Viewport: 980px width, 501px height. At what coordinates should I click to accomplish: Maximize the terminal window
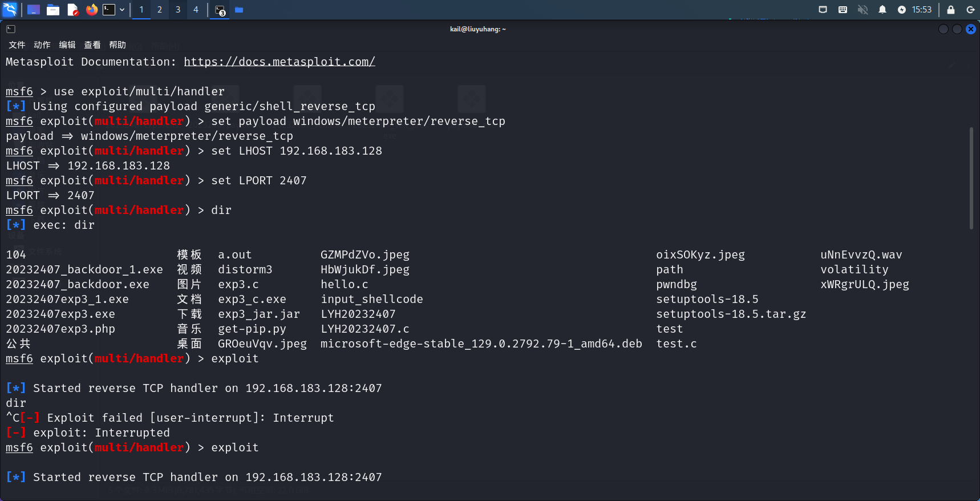point(957,29)
